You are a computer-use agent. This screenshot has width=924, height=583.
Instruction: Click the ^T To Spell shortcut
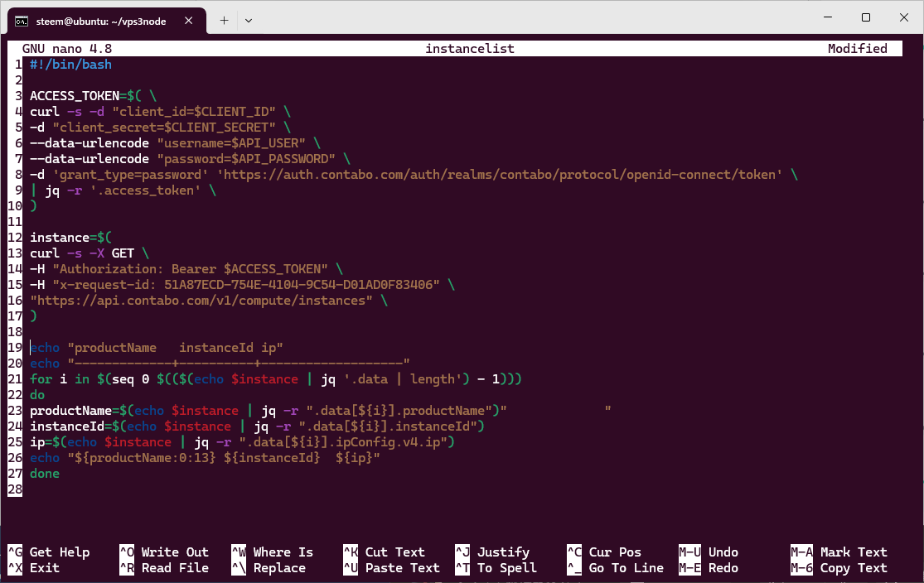[496, 568]
